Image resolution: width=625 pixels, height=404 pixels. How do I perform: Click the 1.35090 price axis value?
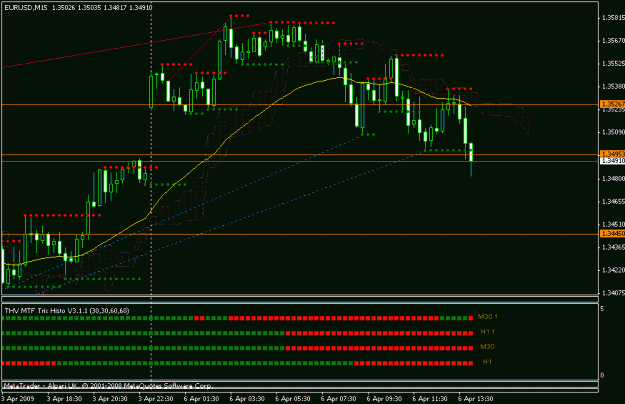tap(613, 132)
